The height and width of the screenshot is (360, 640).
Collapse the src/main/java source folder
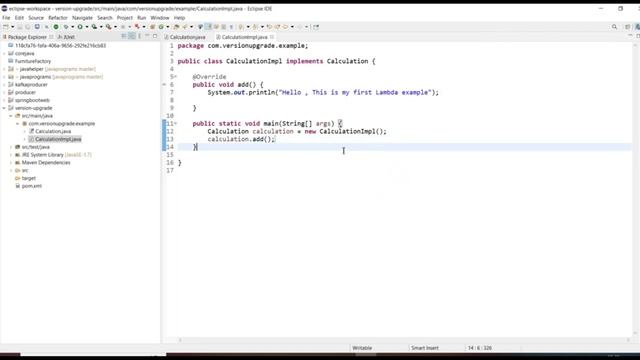[11, 116]
